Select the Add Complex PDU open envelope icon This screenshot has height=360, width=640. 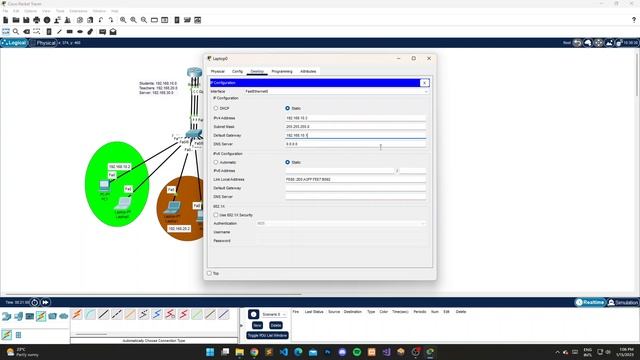tap(113, 31)
